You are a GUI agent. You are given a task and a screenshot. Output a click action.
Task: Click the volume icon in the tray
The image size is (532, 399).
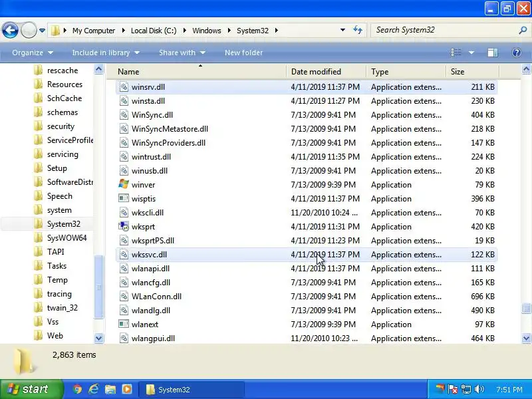[x=479, y=389]
